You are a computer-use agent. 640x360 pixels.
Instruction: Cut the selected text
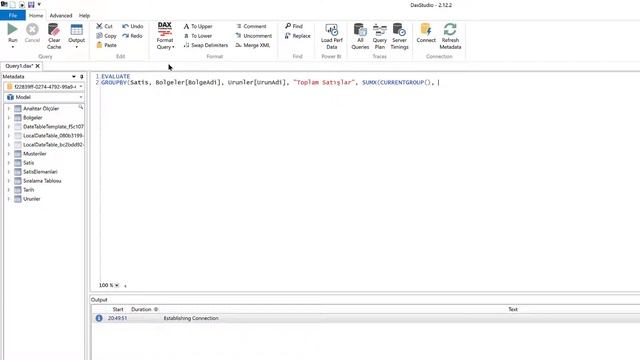[104, 26]
